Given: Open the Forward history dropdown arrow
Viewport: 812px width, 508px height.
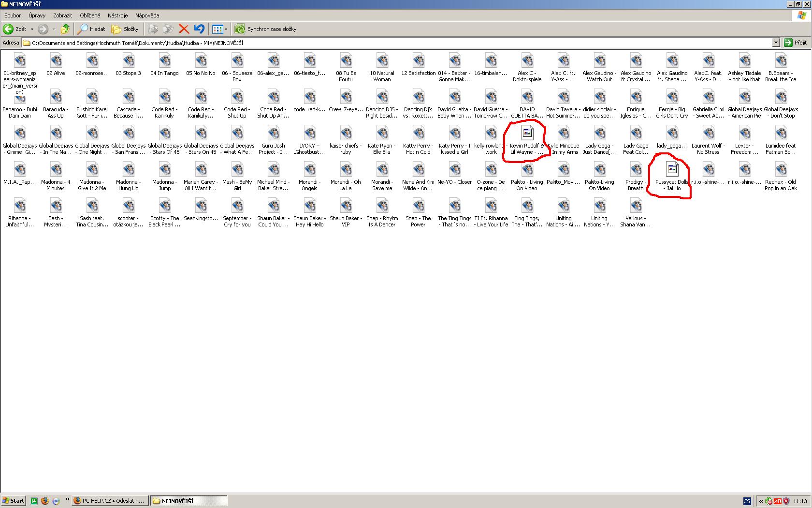Looking at the screenshot, I should (54, 29).
